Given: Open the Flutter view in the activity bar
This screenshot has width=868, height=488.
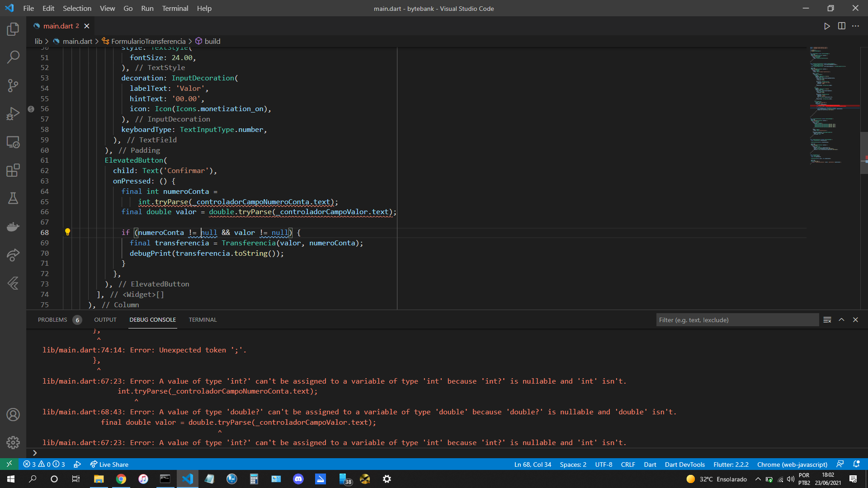Looking at the screenshot, I should click(13, 283).
